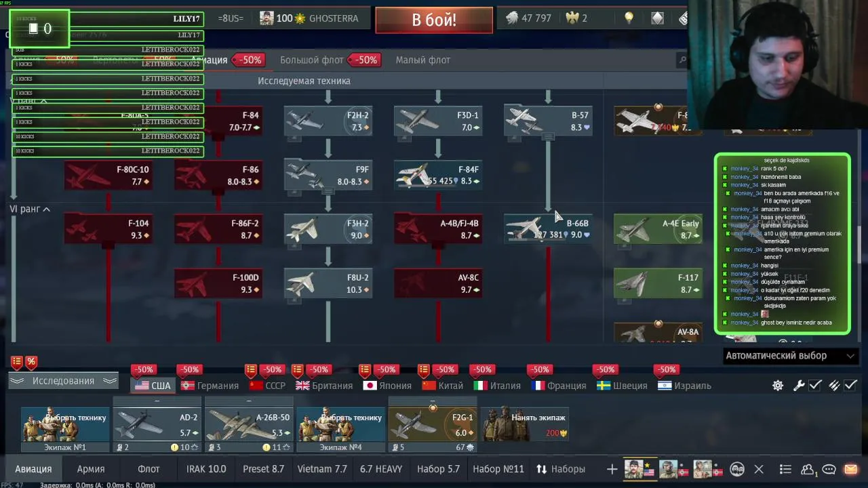Switch to Авиация research tab
Image resolution: width=868 pixels, height=488 pixels.
coord(210,60)
